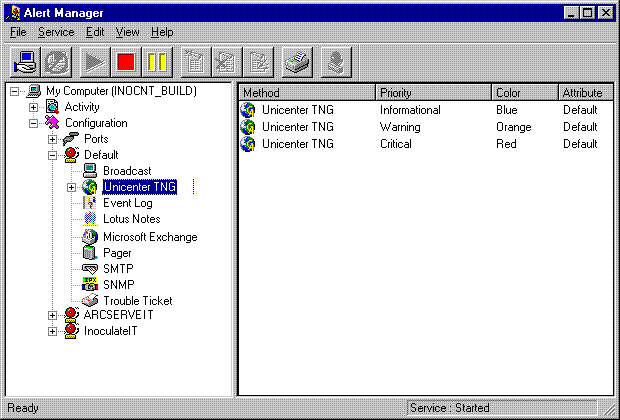Select Broadcast in the tree
This screenshot has width=620, height=420.
(x=127, y=171)
